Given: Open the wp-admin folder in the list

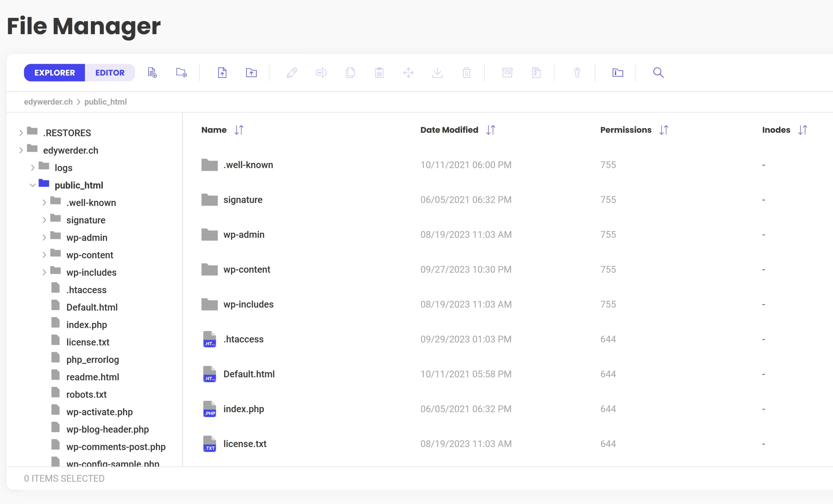Looking at the screenshot, I should pyautogui.click(x=243, y=234).
